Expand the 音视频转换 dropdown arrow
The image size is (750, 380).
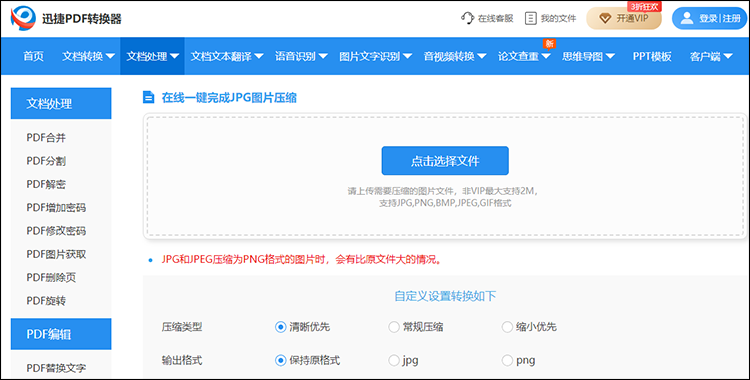(x=482, y=56)
